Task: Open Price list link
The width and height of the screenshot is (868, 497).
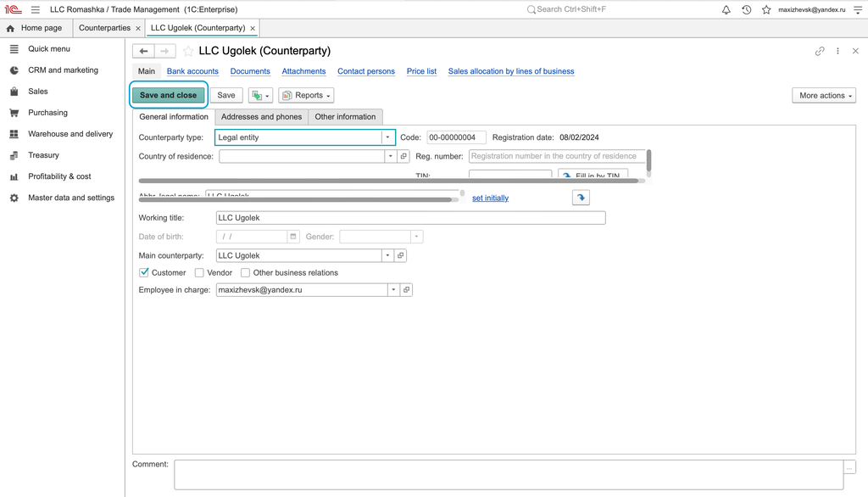Action: click(x=422, y=71)
